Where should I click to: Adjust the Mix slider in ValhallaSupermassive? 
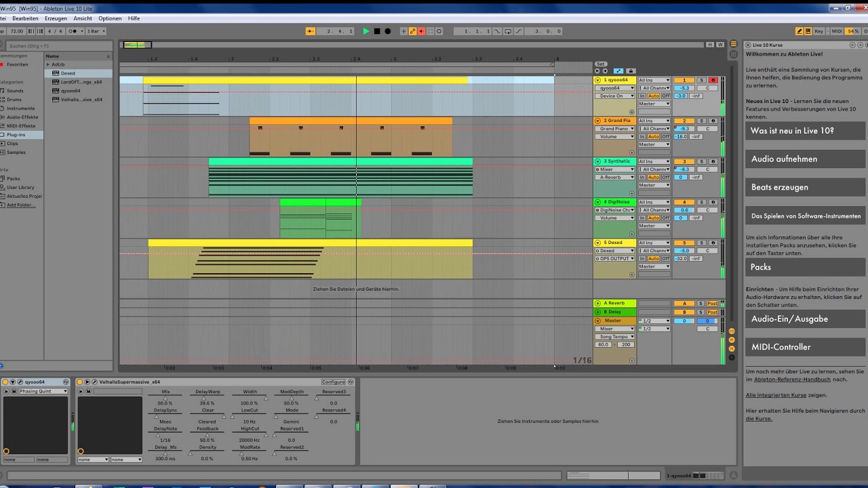pyautogui.click(x=165, y=397)
